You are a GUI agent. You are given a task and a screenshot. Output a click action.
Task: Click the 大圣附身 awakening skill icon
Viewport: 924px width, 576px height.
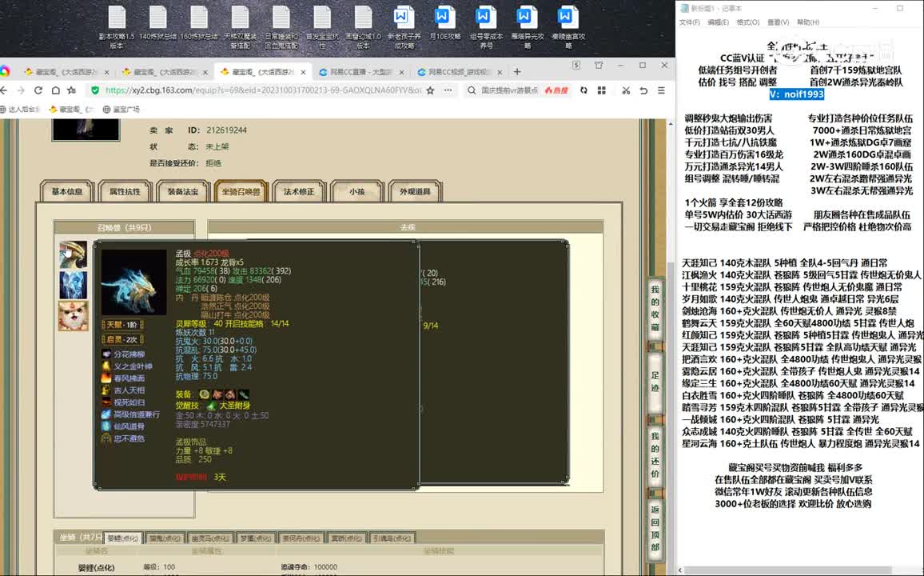tap(211, 406)
